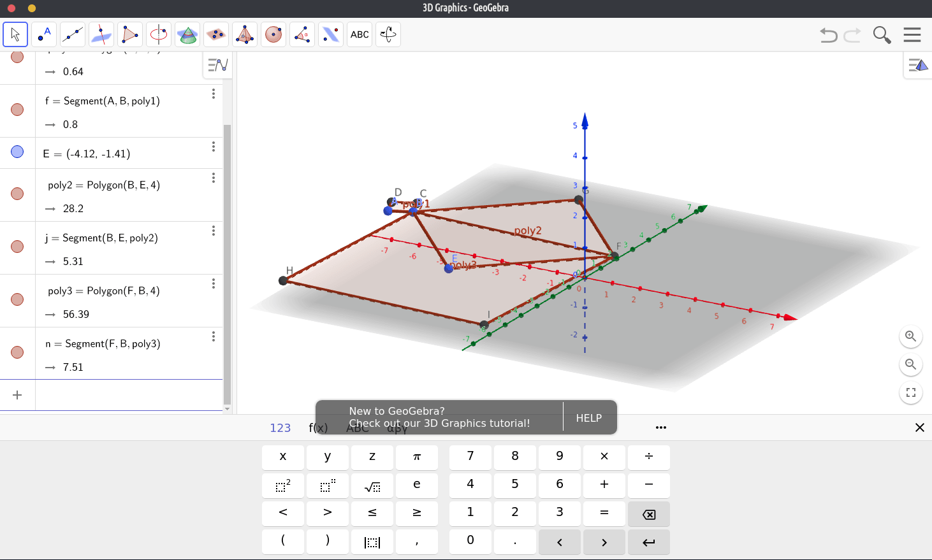Image resolution: width=932 pixels, height=560 pixels.
Task: Click the backspace key on keyboard
Action: click(649, 514)
